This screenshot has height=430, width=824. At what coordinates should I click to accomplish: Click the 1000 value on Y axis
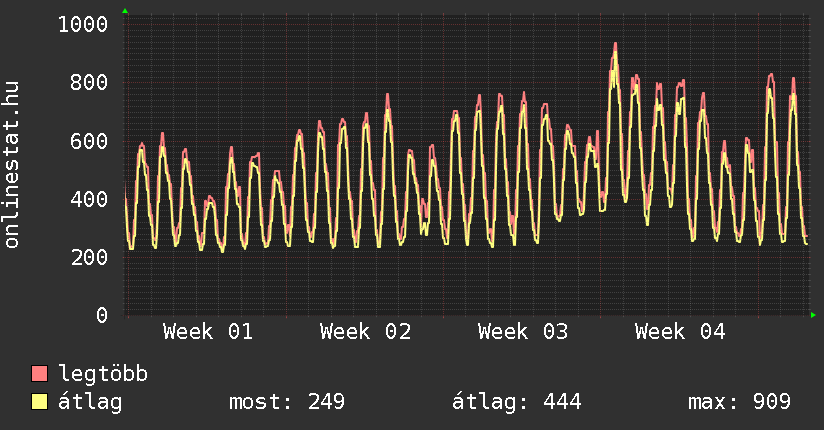click(82, 24)
